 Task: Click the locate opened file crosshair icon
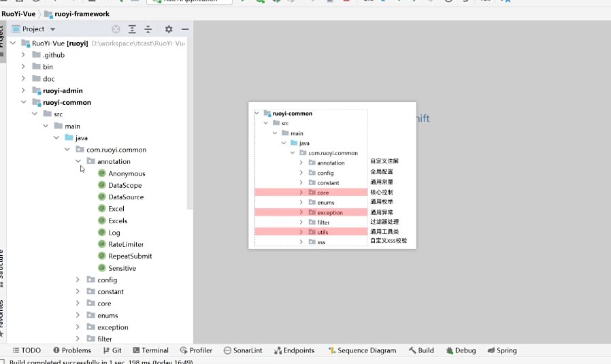116,29
